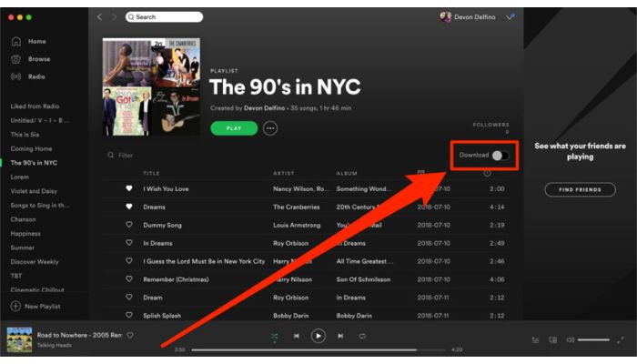Open Bobby Darin artist link
This screenshot has height=364, width=637.
click(290, 316)
